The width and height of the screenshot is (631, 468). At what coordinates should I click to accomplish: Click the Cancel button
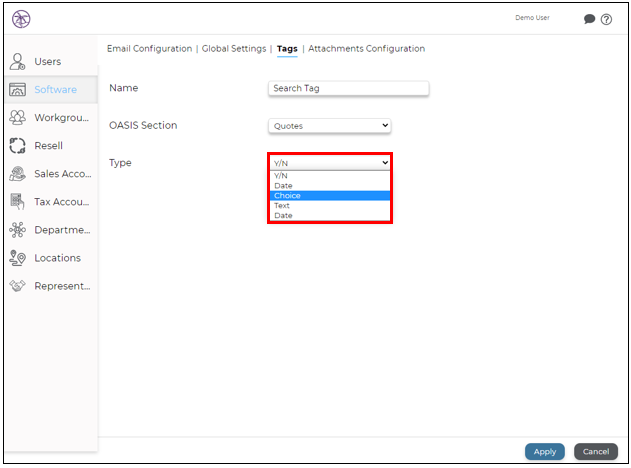point(596,452)
